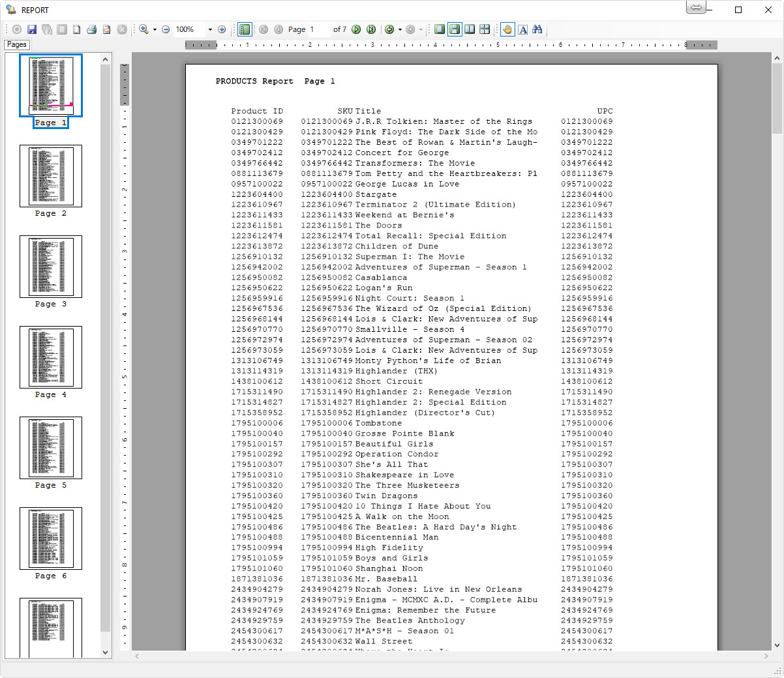Click the document scrollbar up arrow
784x678 pixels.
[777, 59]
